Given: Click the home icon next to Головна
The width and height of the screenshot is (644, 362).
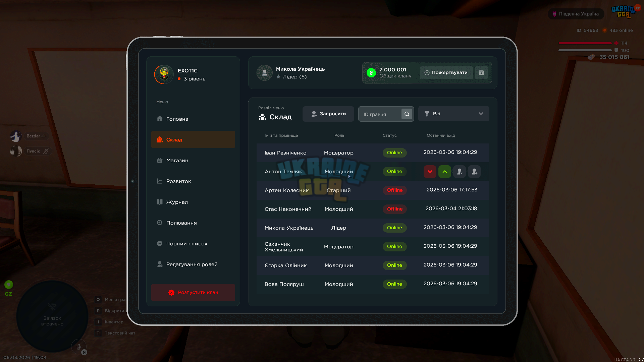Looking at the screenshot, I should pos(160,118).
